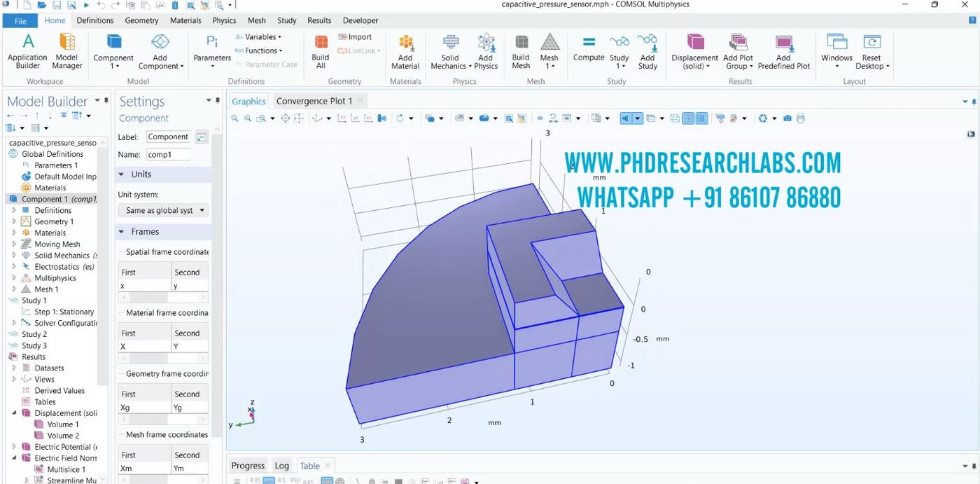980x484 pixels.
Task: Click zoom in on Graphics toolbar
Action: pos(235,118)
